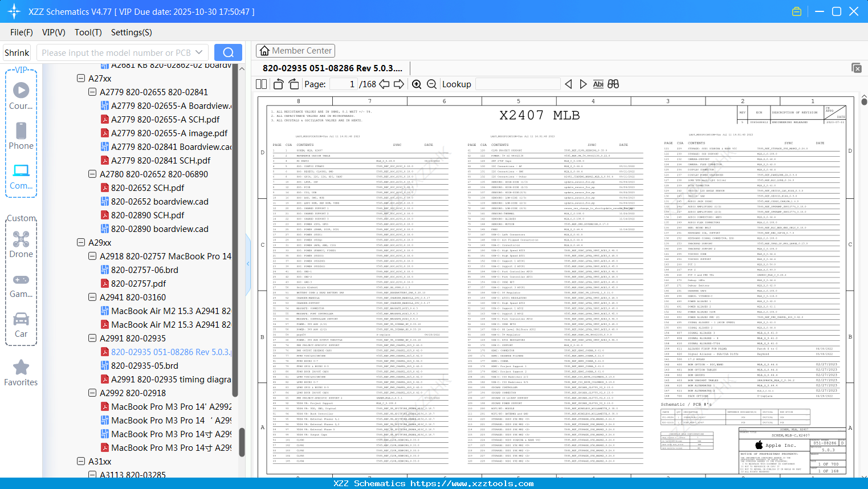Open A2779 820-02841 SCH.pdf
The width and height of the screenshot is (868, 489).
(x=161, y=160)
